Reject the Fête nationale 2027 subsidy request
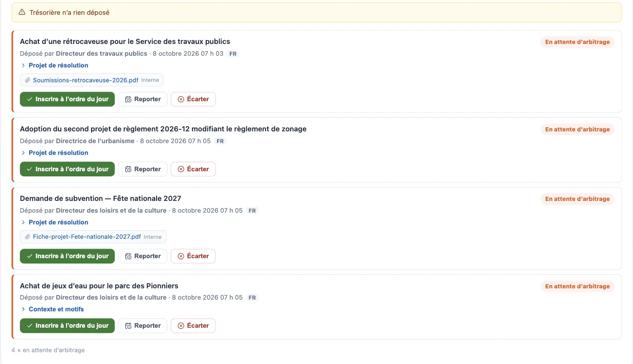 (193, 256)
